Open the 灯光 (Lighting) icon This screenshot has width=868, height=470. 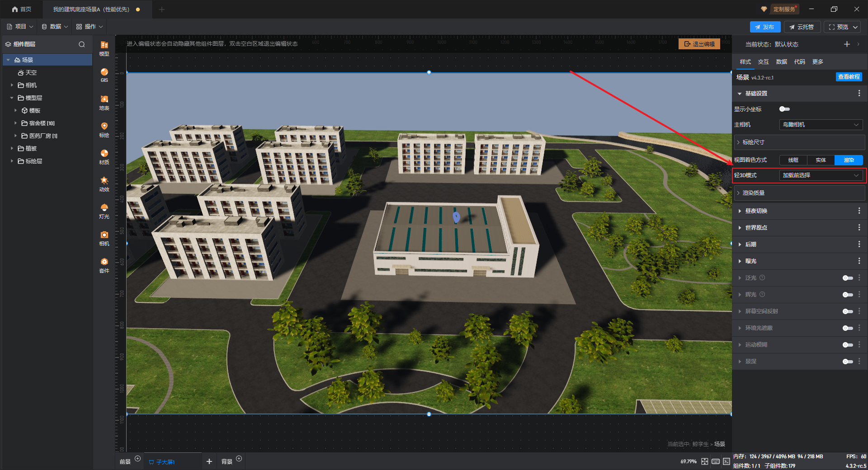104,211
